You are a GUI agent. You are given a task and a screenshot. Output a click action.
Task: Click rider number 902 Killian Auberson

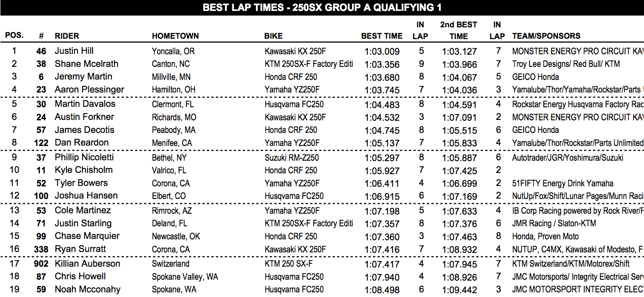pyautogui.click(x=41, y=264)
